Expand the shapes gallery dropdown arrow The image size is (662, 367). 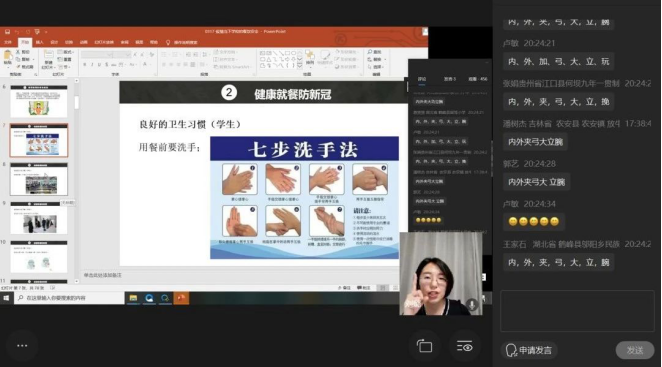[300, 66]
